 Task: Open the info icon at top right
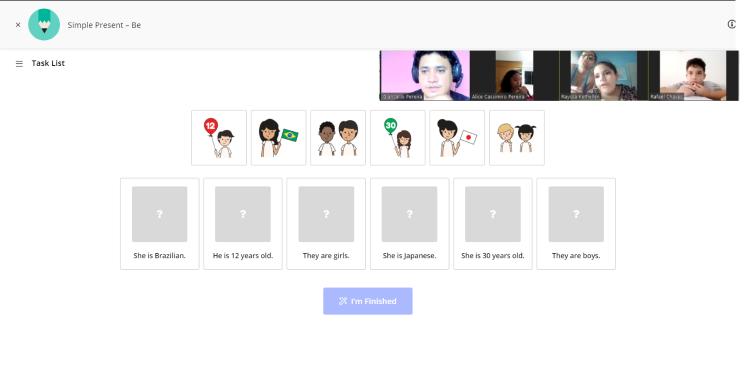coord(731,24)
